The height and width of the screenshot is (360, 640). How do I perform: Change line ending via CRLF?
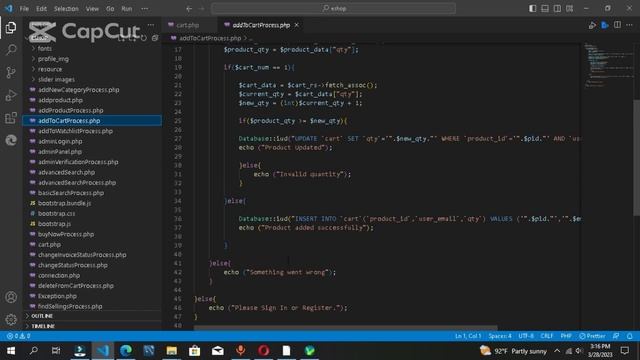pos(547,336)
